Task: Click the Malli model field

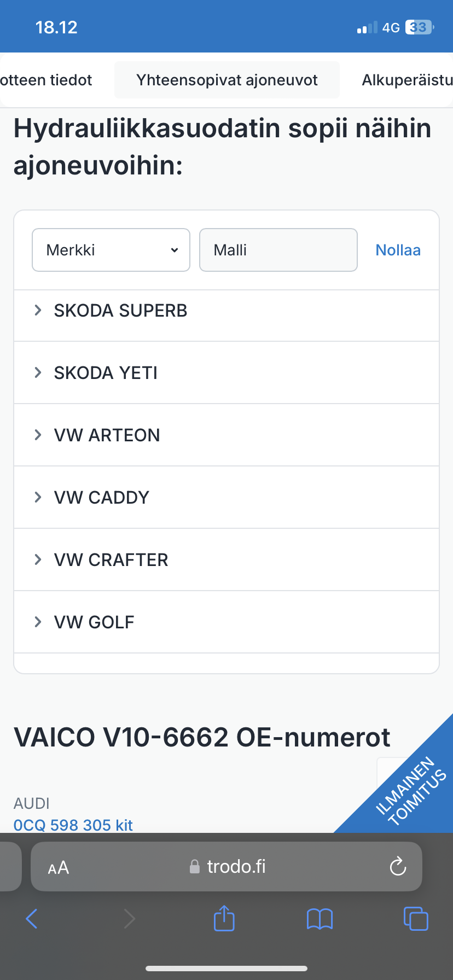Action: 278,250
